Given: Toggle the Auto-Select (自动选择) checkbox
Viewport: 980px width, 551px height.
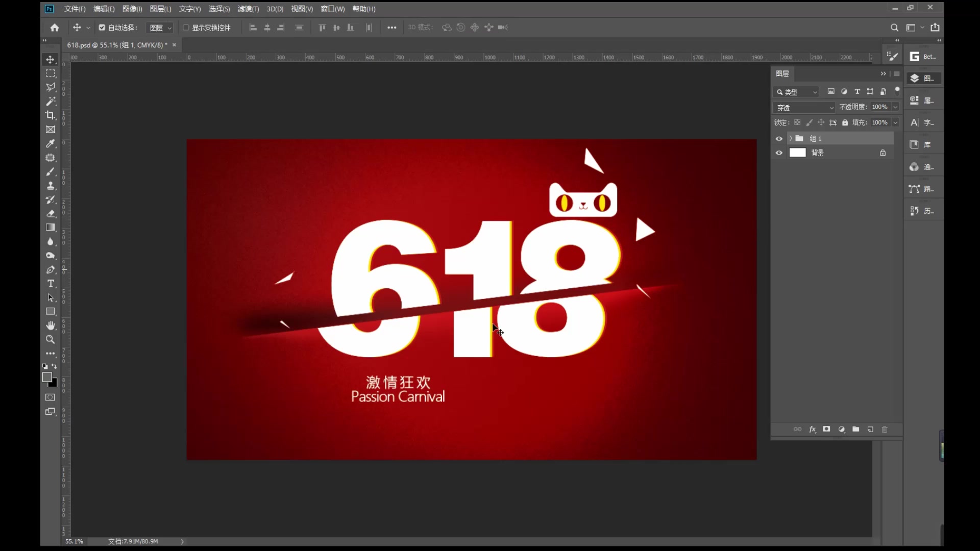Looking at the screenshot, I should [102, 28].
